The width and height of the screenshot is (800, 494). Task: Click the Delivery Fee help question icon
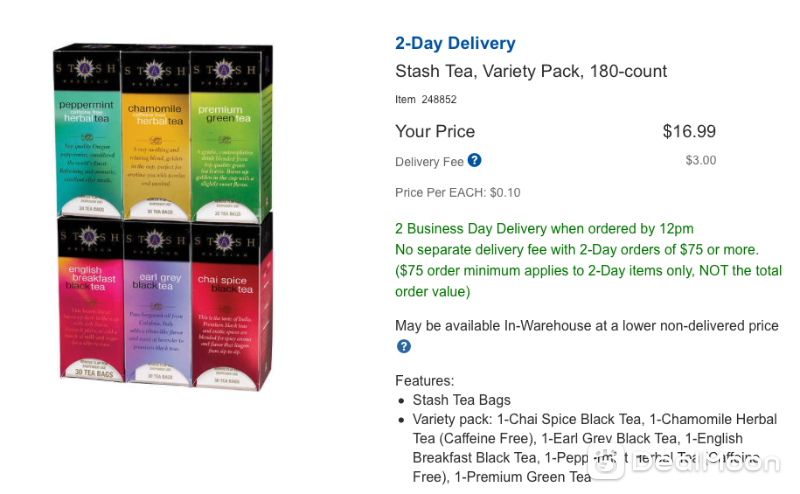[x=474, y=160]
